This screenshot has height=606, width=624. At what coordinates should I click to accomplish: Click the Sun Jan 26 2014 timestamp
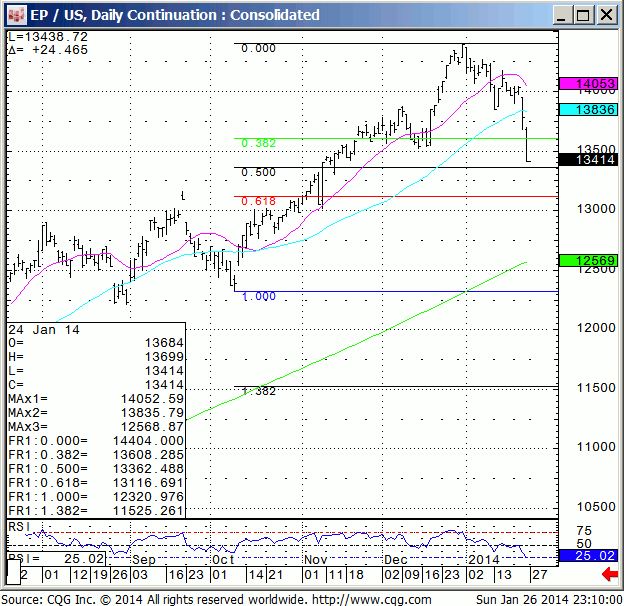tap(549, 599)
